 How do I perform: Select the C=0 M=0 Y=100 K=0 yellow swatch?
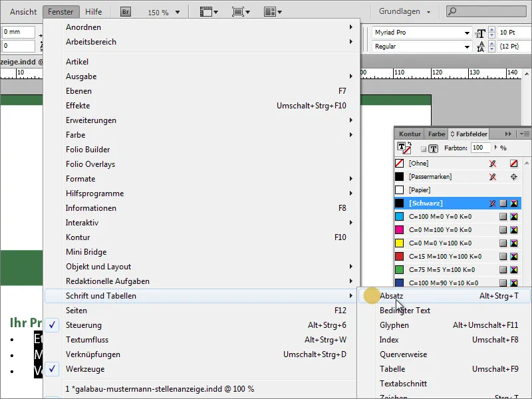458,243
